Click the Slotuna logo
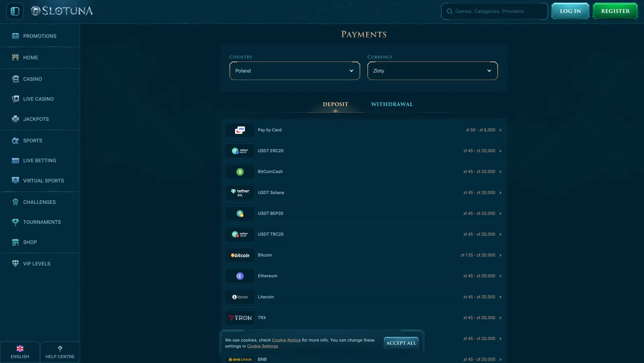The width and height of the screenshot is (644, 363). (x=62, y=11)
